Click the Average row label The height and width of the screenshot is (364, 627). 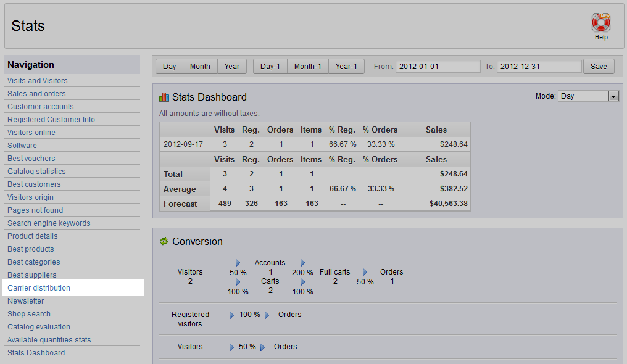click(180, 189)
